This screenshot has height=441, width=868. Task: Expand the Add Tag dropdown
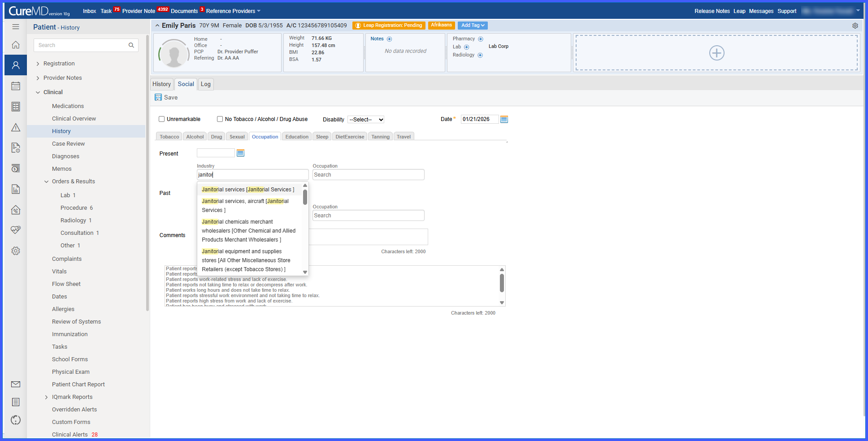(473, 26)
